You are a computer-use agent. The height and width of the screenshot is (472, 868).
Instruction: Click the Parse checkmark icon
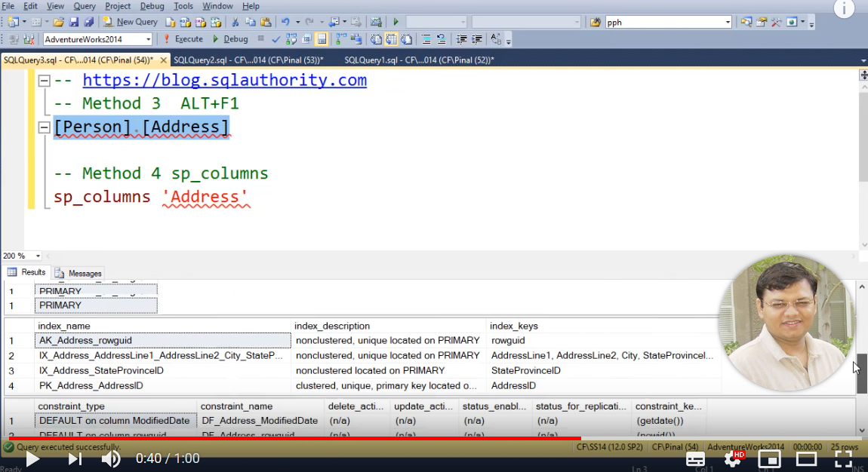[x=275, y=39]
